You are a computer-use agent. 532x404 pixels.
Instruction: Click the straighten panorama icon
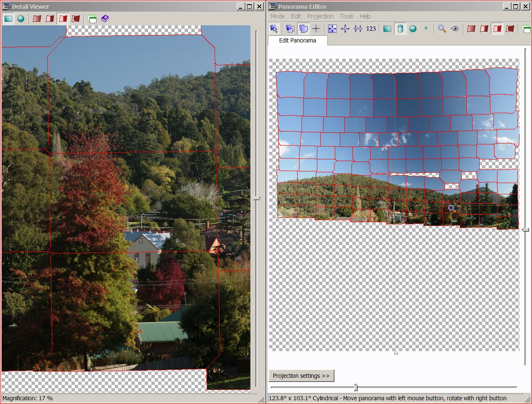coord(358,29)
